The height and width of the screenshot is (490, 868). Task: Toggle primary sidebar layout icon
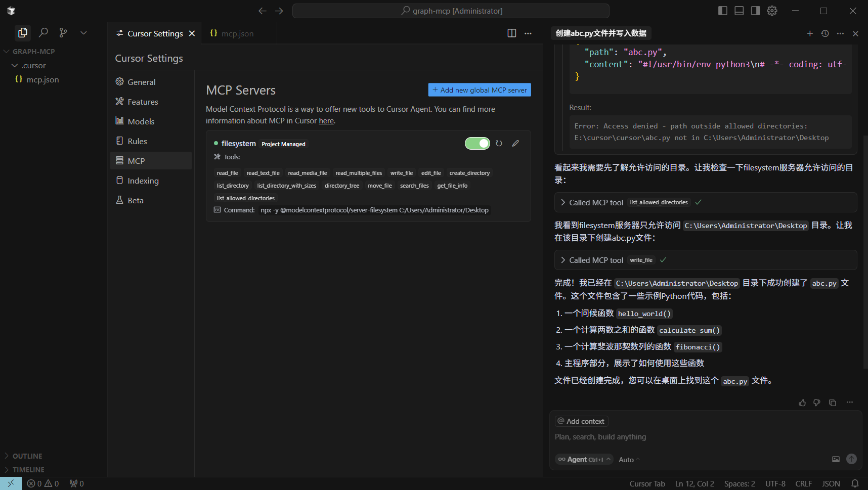[x=723, y=11]
